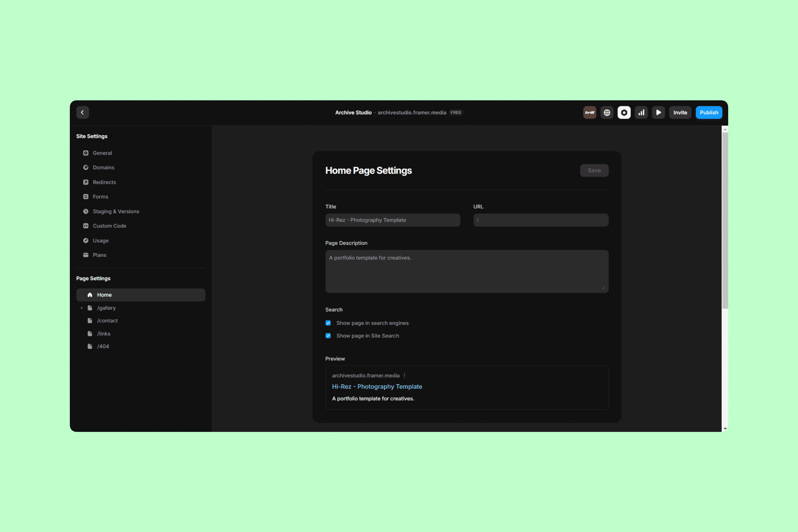
Task: Open the globe localization icon
Action: pyautogui.click(x=607, y=112)
